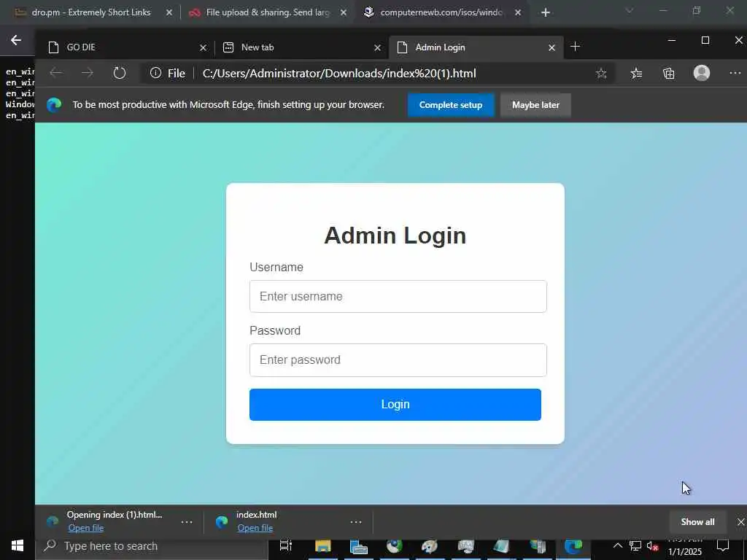
Task: Click Maybe later button
Action: 535,105
